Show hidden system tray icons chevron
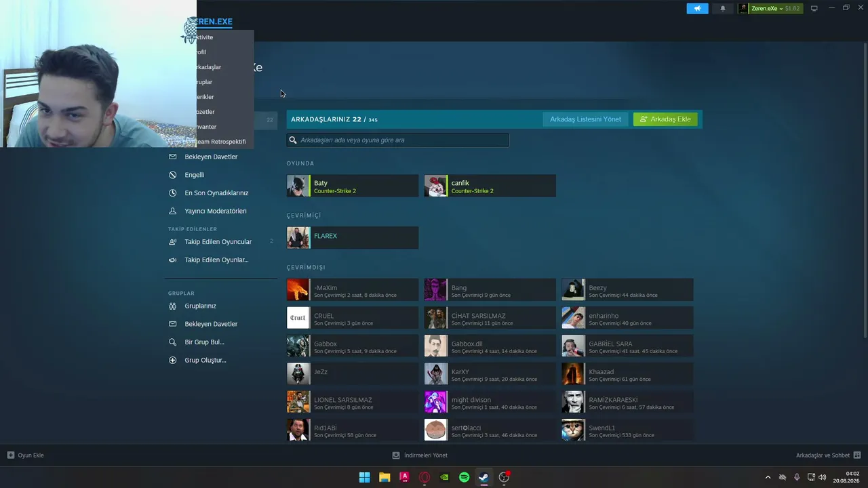Image resolution: width=868 pixels, height=488 pixels. (768, 477)
